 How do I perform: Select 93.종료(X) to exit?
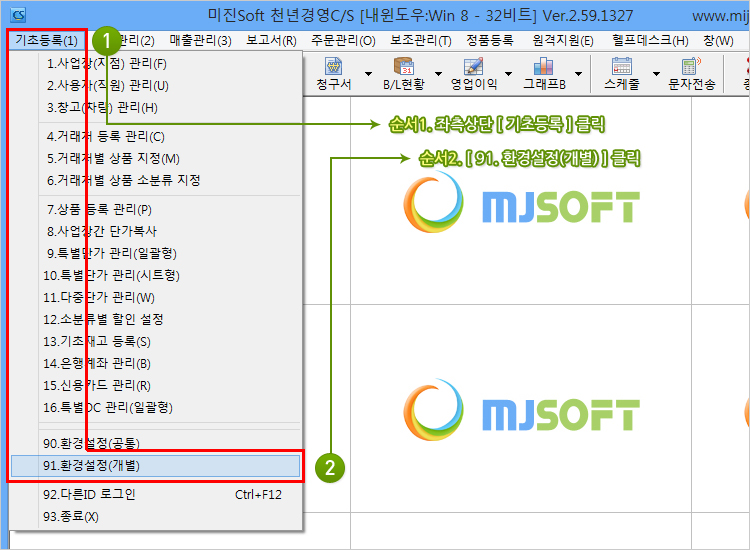point(156,517)
